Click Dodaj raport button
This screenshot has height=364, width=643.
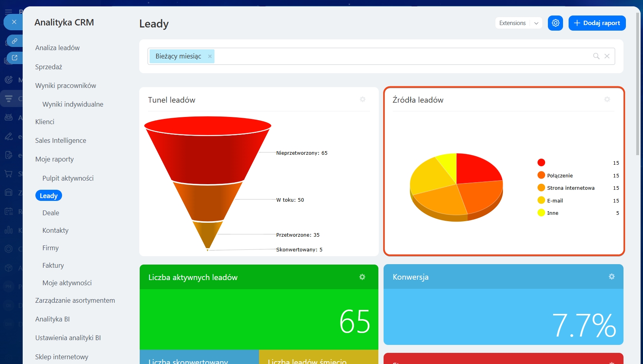(597, 23)
